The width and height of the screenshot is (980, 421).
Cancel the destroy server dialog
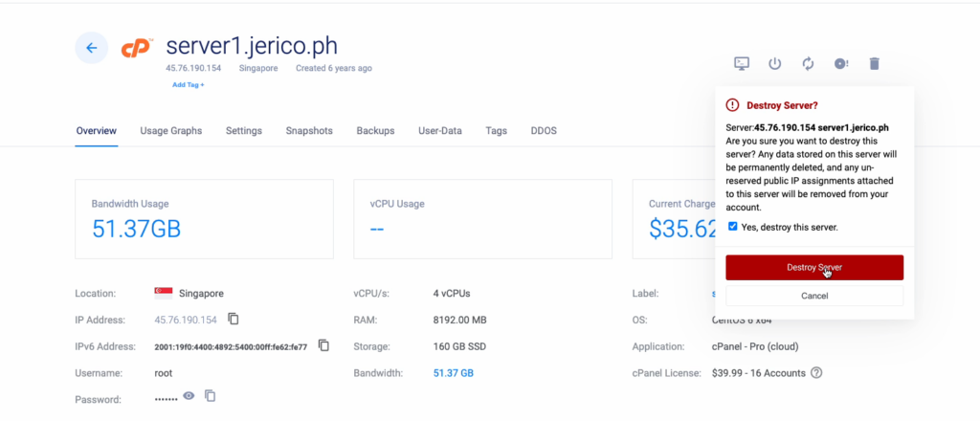(814, 296)
